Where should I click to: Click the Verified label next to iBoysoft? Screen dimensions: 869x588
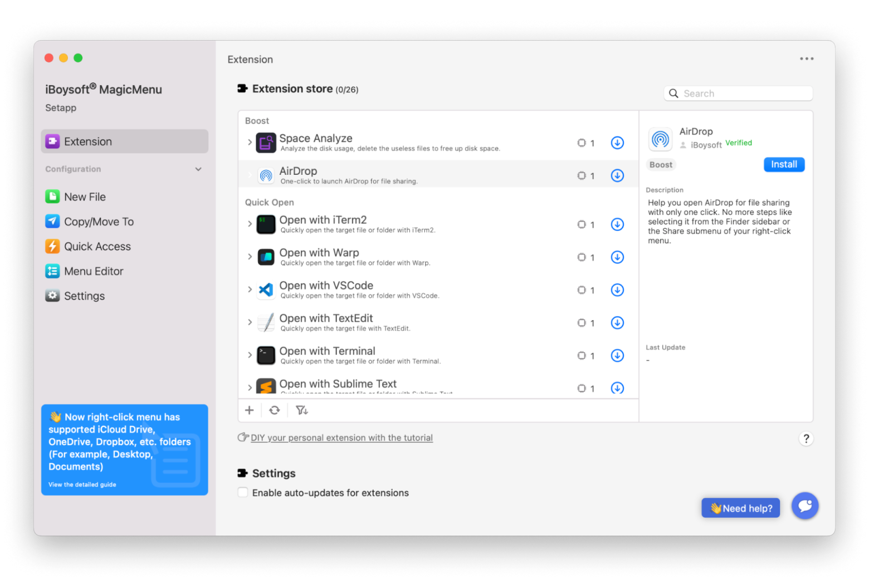pyautogui.click(x=739, y=143)
